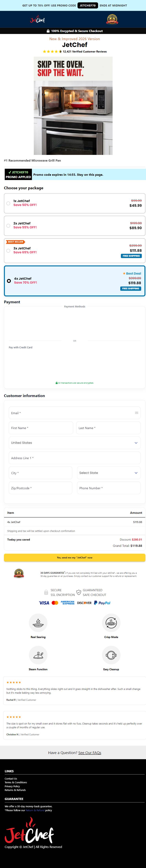Click the 4x JetChef order summary row
Screen dimensions: 146x868
click(x=74, y=522)
